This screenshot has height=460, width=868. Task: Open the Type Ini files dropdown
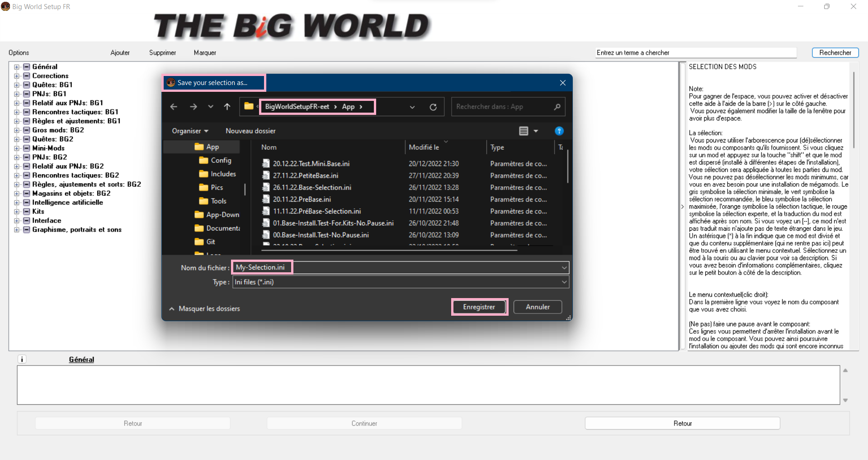(401, 282)
